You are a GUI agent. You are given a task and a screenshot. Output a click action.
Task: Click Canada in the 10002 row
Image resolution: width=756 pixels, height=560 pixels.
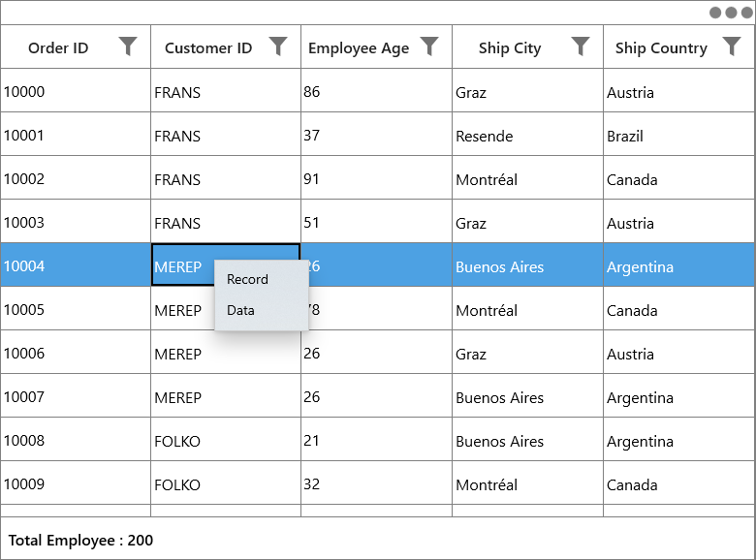[678, 178]
